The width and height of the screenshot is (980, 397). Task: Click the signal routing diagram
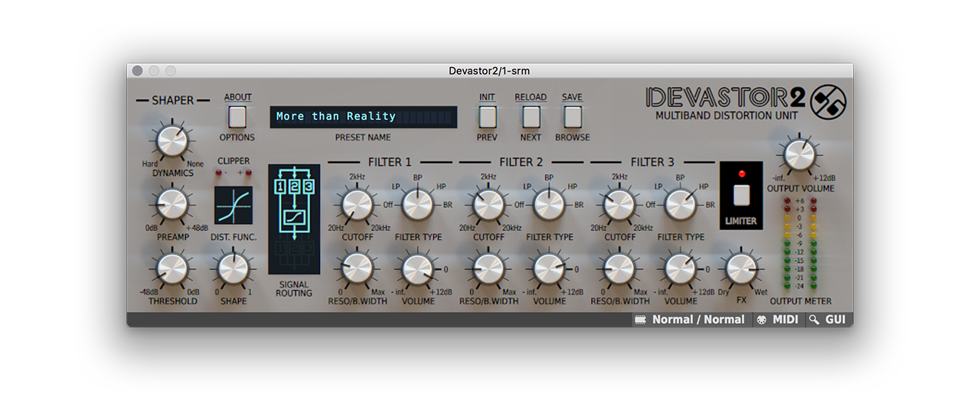[295, 219]
